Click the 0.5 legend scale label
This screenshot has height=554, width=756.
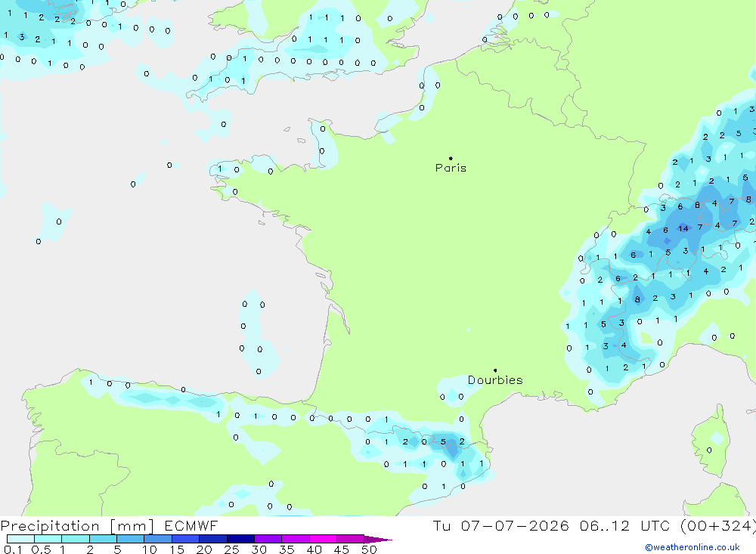click(x=41, y=549)
